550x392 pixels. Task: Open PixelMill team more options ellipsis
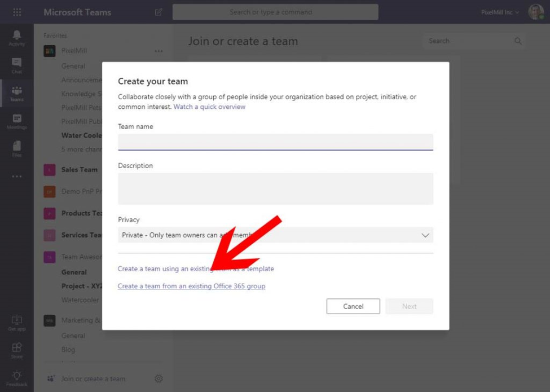click(x=159, y=51)
